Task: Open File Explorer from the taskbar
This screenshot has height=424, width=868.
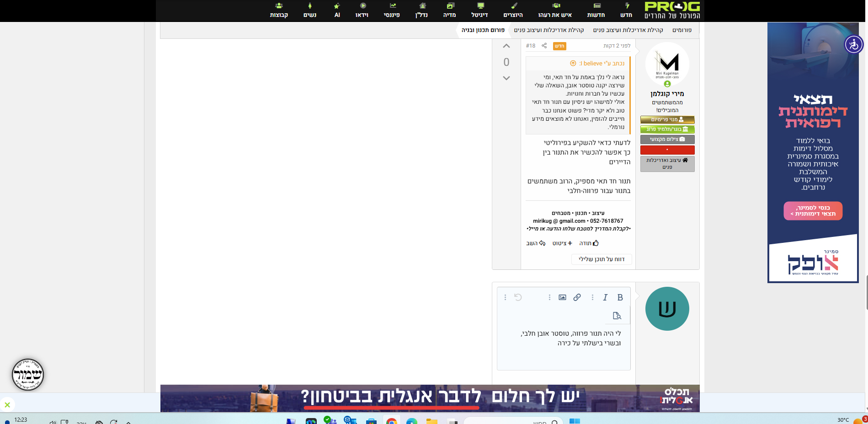Action: [x=432, y=421]
